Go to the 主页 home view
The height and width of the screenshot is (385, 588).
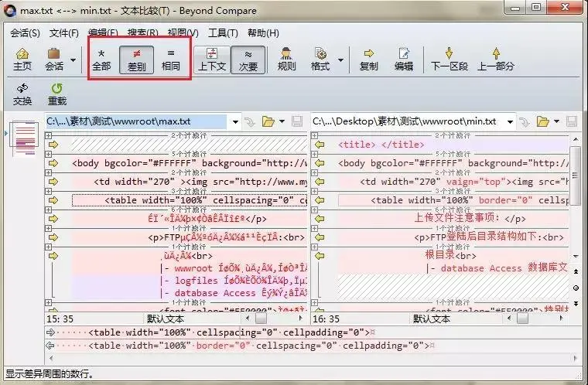pyautogui.click(x=22, y=60)
